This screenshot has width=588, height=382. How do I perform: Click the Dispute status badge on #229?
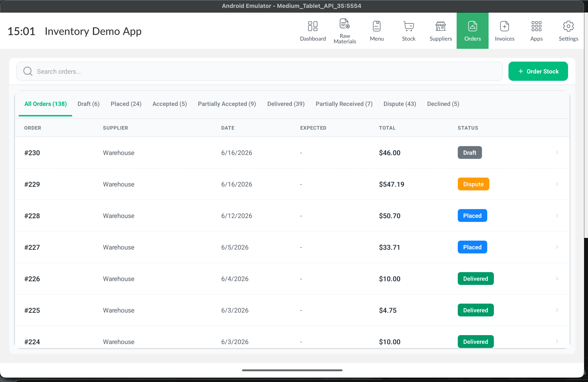(473, 184)
